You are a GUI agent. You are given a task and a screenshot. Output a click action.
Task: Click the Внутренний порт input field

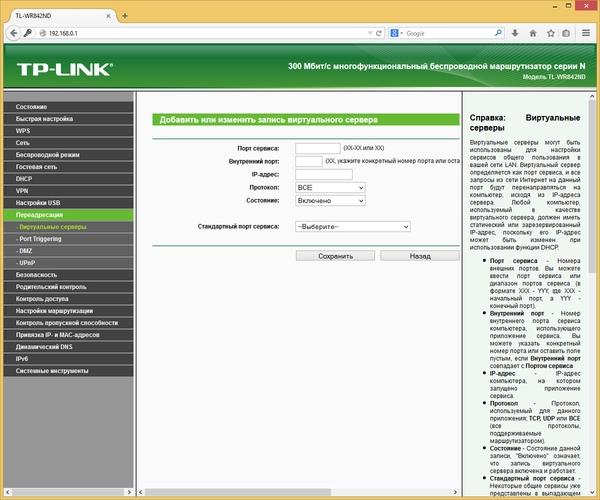click(308, 161)
